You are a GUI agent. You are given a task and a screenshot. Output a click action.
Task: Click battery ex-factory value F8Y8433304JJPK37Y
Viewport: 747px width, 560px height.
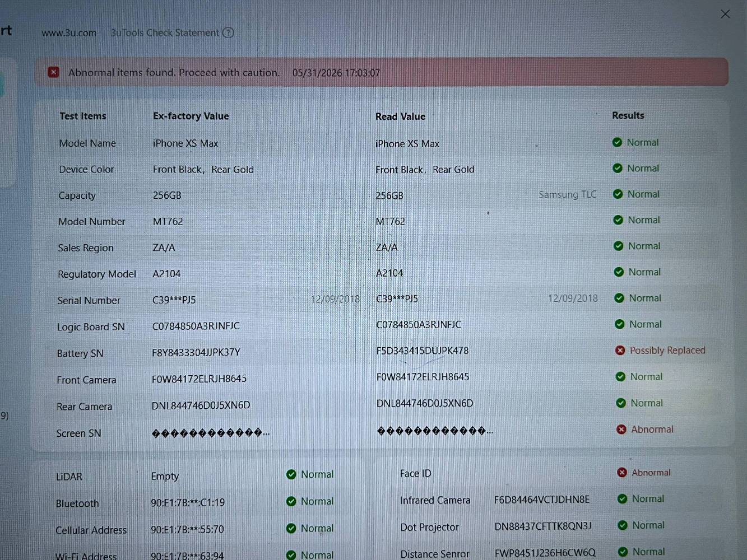point(196,352)
